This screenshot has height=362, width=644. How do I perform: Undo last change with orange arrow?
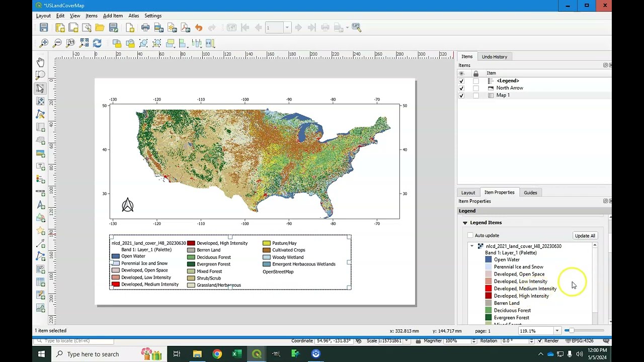coord(199,28)
